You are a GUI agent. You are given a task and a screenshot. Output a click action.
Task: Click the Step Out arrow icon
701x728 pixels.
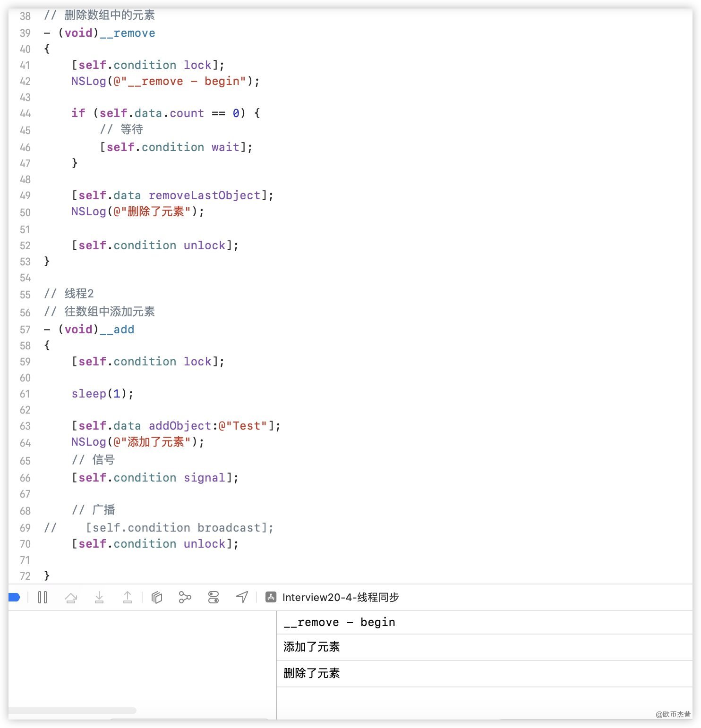[x=128, y=597]
